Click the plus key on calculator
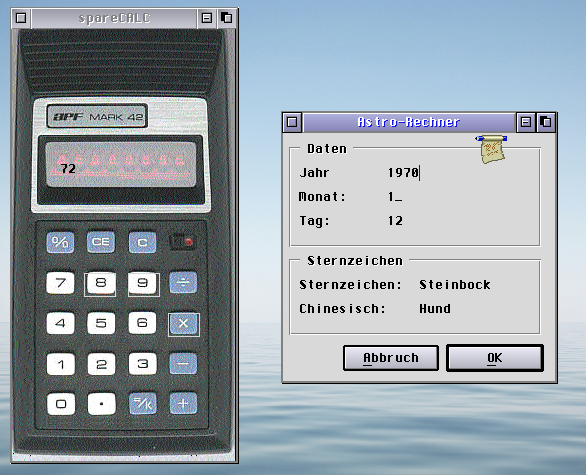 [183, 404]
